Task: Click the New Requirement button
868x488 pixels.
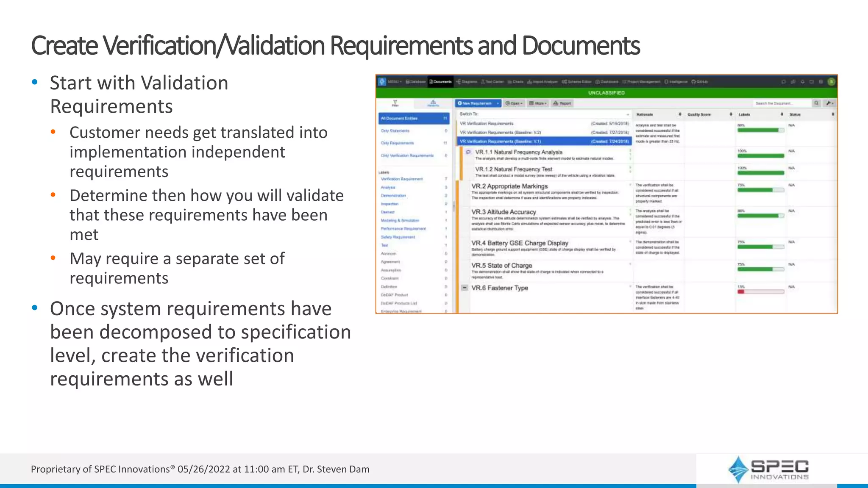Action: pos(475,103)
